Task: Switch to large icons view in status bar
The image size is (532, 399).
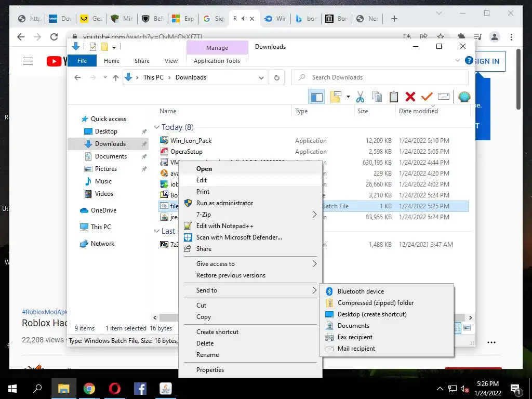Action: [x=467, y=328]
